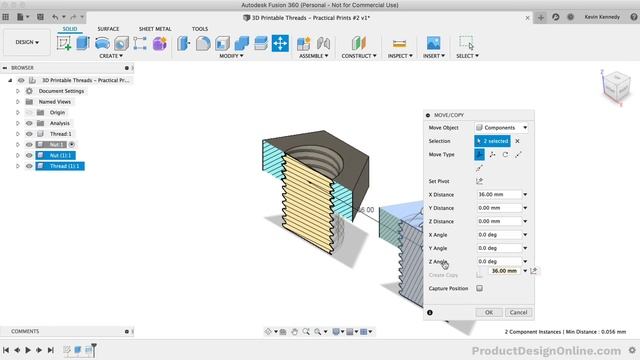The height and width of the screenshot is (360, 640).
Task: Toggle visibility of Nut (1):1 component
Action: pos(29,155)
